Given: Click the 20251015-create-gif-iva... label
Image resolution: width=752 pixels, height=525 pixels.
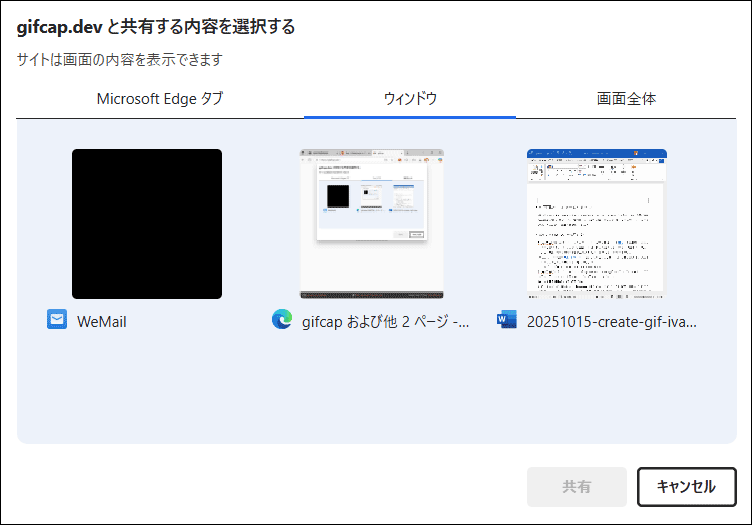Looking at the screenshot, I should pyautogui.click(x=611, y=322).
